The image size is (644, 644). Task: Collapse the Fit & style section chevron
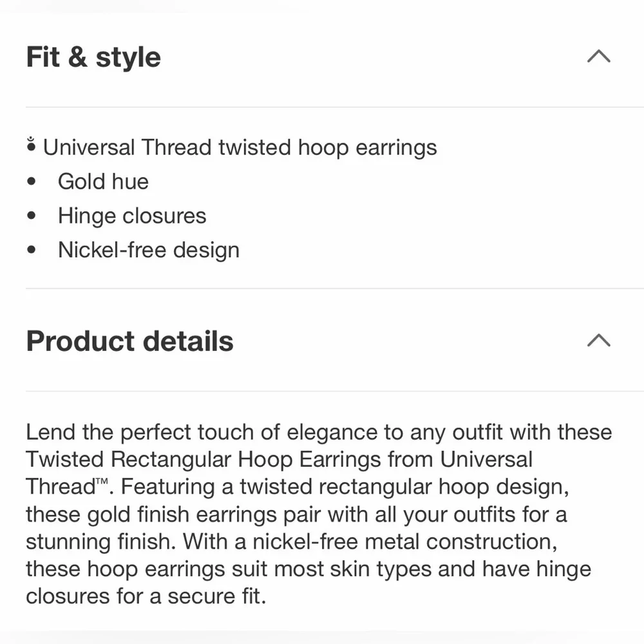click(x=598, y=56)
